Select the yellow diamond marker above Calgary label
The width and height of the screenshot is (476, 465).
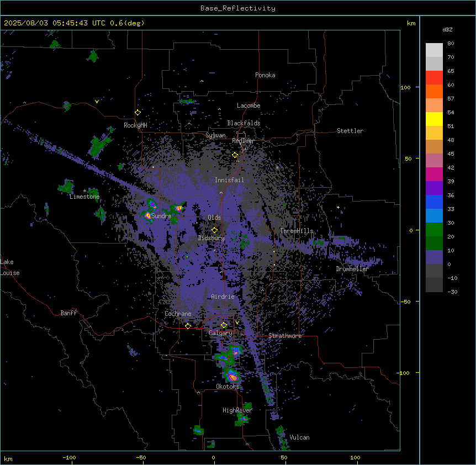[x=224, y=325]
